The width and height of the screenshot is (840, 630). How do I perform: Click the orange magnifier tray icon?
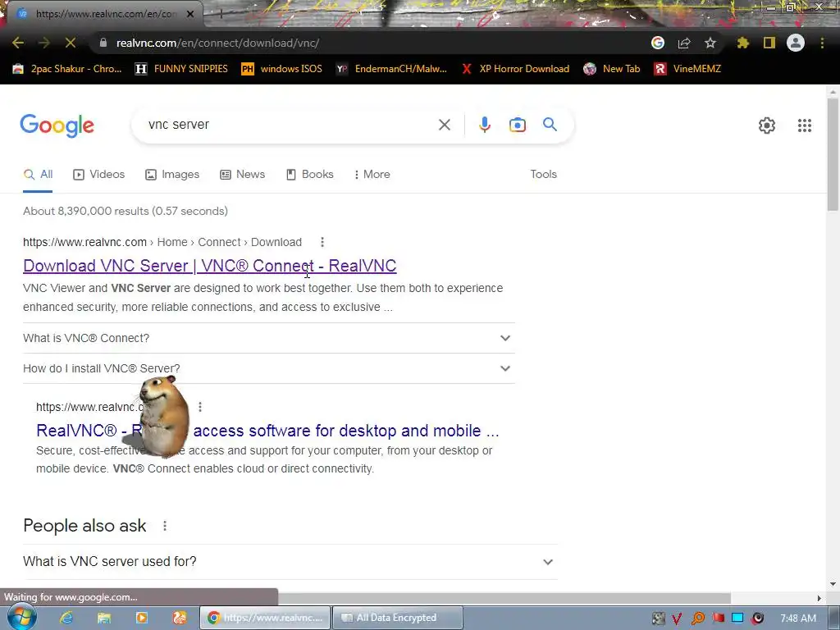point(697,619)
